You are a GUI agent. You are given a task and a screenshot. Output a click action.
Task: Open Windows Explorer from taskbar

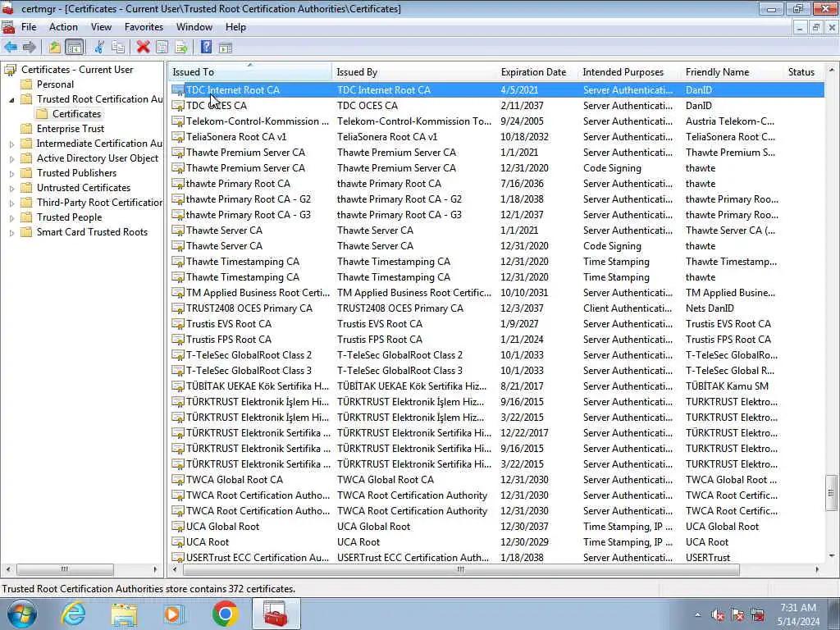pos(124,614)
